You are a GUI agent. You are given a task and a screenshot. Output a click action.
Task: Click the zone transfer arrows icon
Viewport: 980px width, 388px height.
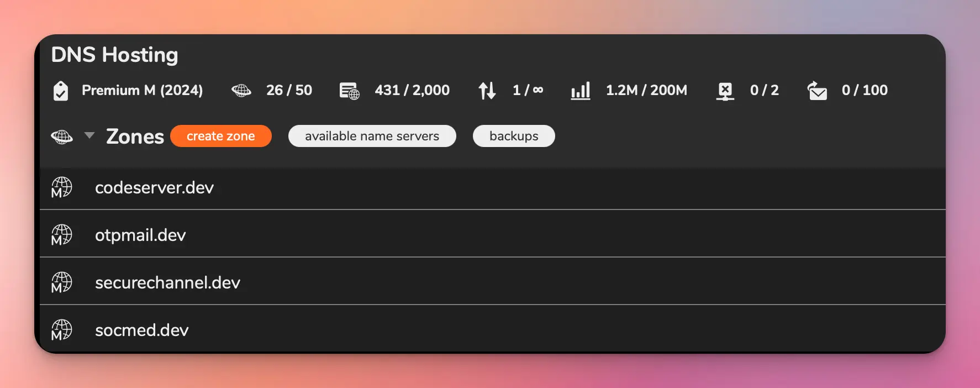[487, 91]
